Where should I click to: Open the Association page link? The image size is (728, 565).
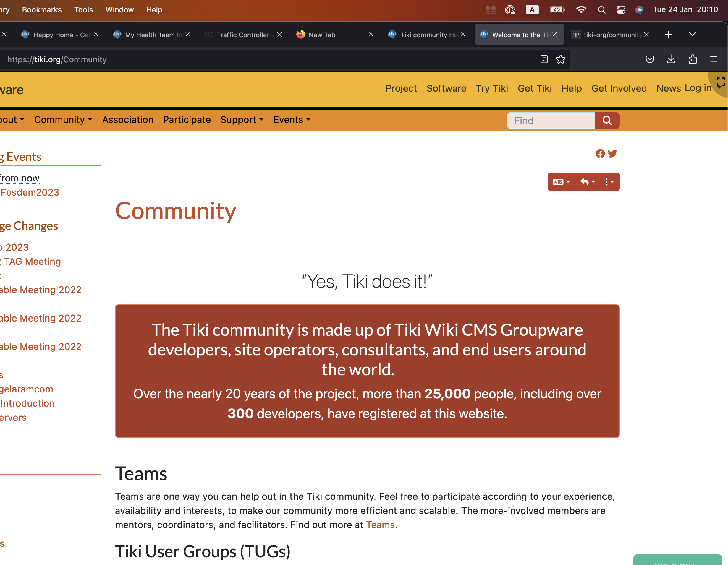tap(128, 120)
